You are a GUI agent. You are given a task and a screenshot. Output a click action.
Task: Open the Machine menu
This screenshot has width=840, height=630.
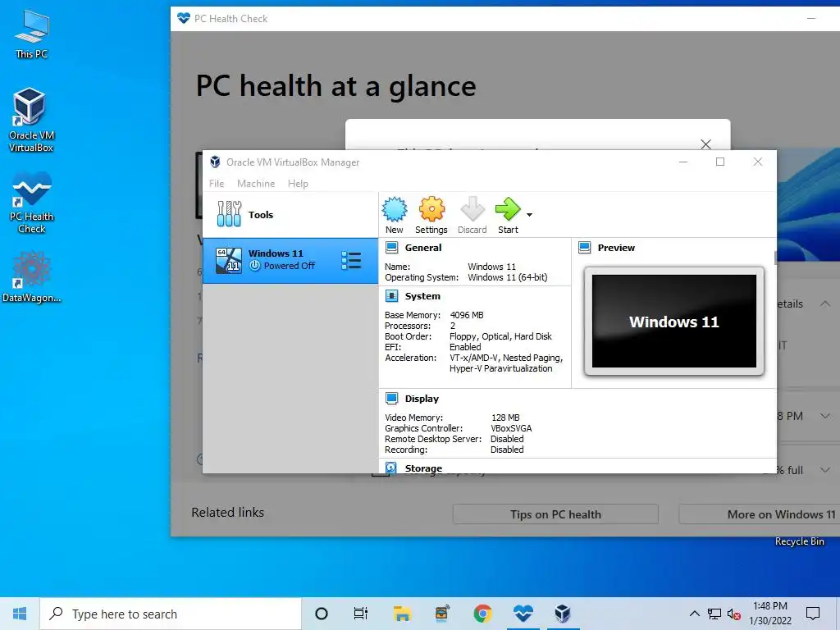tap(256, 184)
